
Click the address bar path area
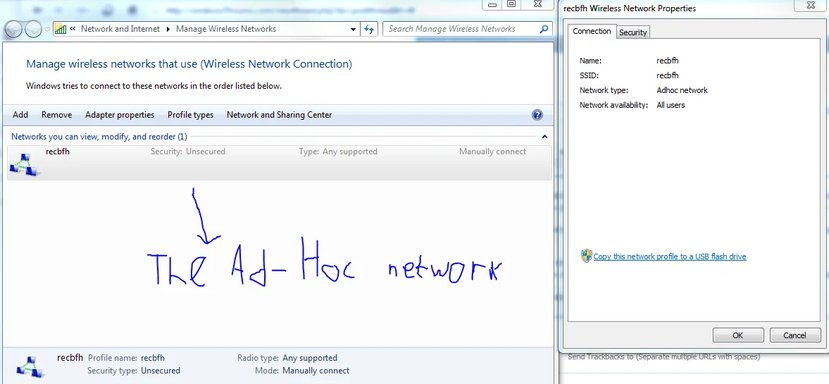point(206,29)
